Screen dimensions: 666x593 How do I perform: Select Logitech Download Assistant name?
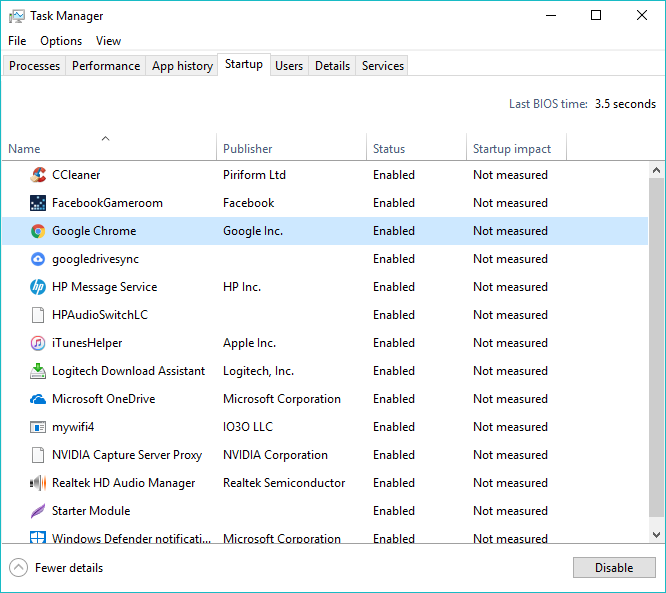128,371
